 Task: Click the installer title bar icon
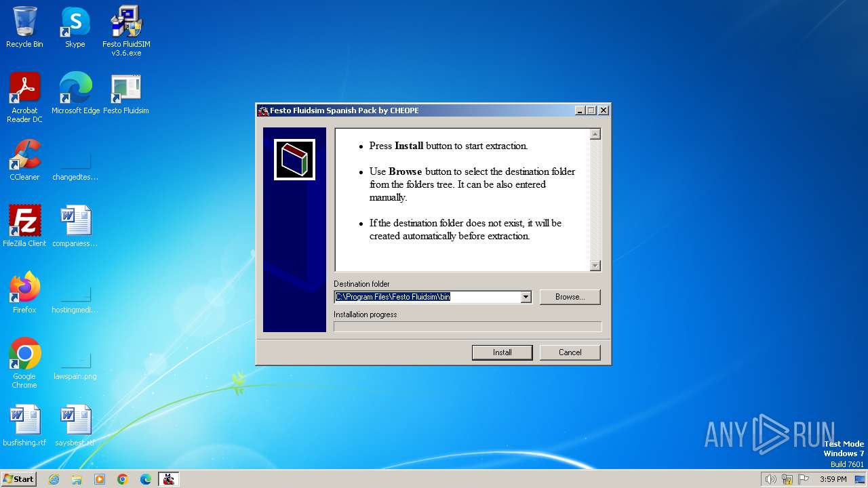pyautogui.click(x=263, y=110)
